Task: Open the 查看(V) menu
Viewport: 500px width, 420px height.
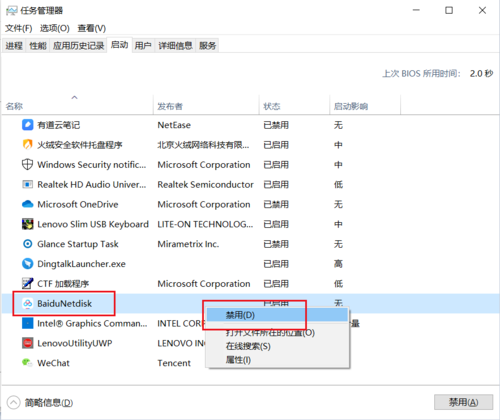Action: click(92, 28)
